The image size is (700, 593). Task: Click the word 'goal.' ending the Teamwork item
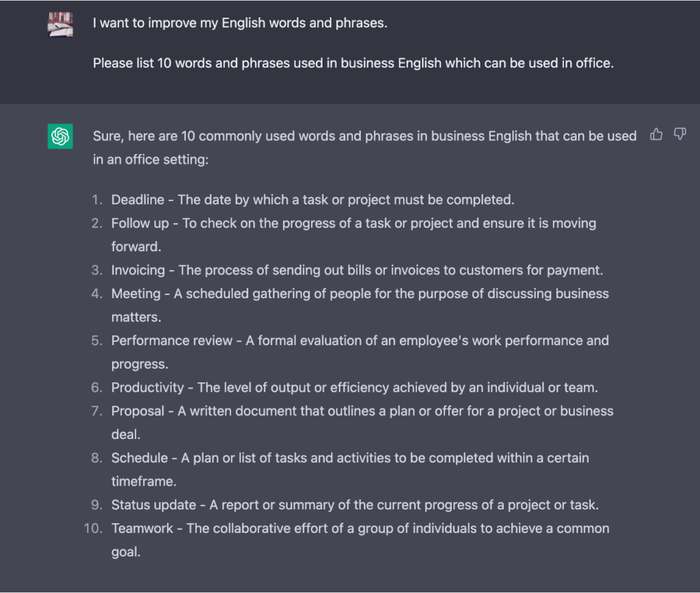(126, 552)
